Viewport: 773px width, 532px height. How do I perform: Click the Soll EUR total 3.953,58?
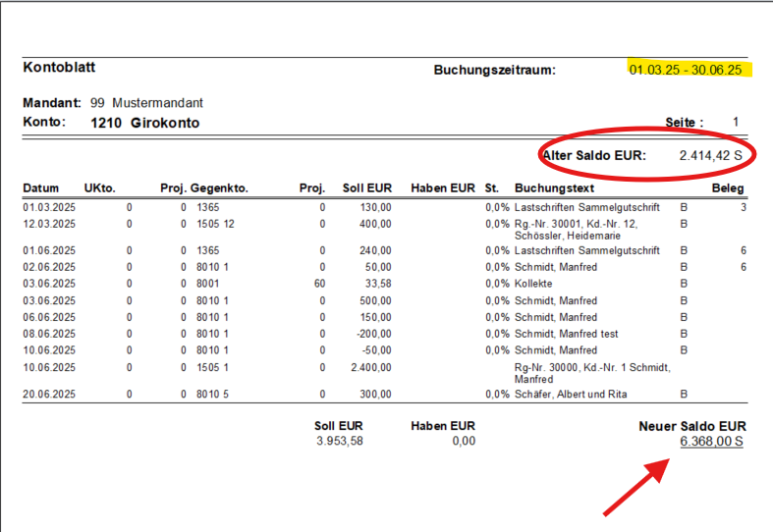(340, 442)
